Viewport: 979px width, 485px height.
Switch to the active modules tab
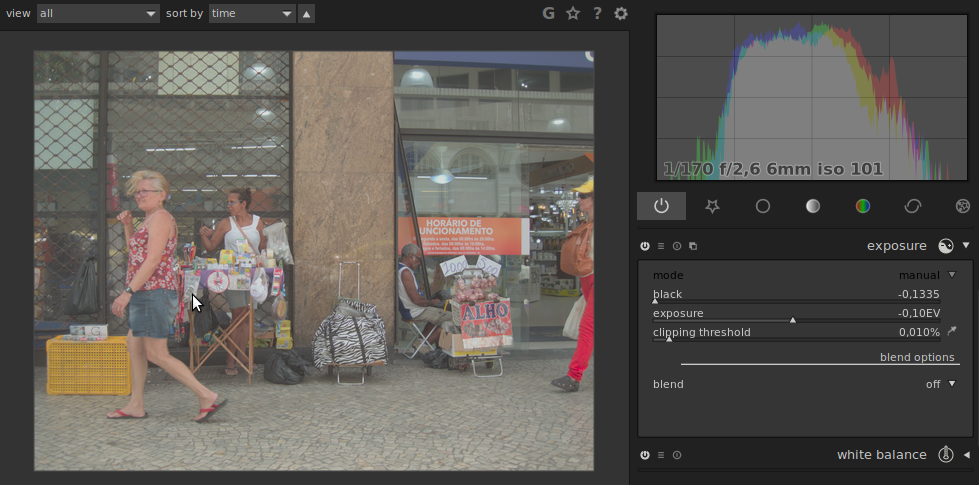[x=661, y=206]
